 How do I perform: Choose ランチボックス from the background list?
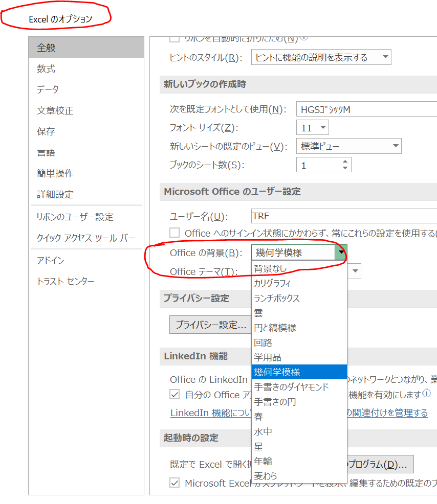coord(299,298)
